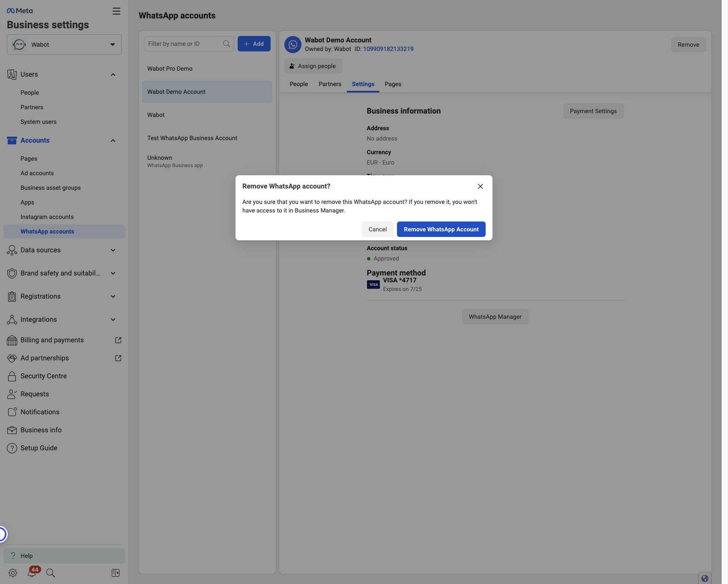Click the account ID 109909182133219 link

[x=388, y=49]
